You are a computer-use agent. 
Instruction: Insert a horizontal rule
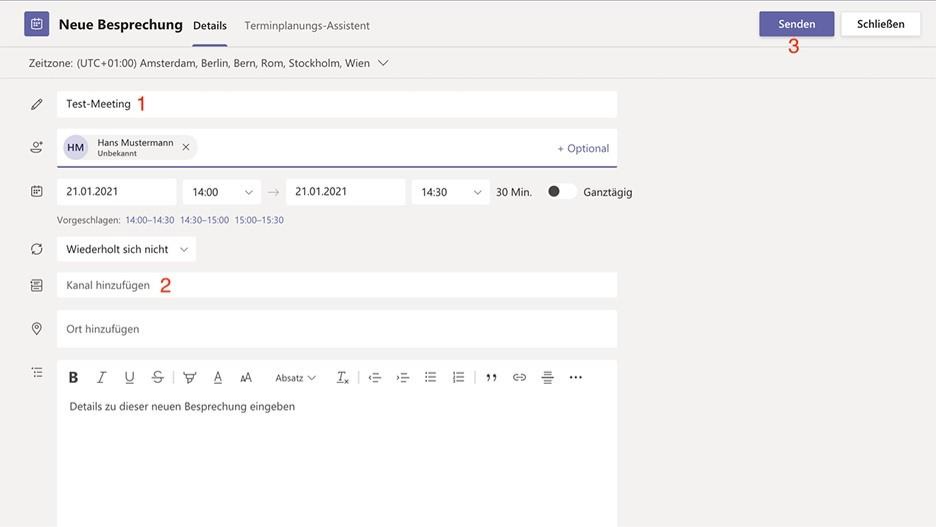pos(547,377)
